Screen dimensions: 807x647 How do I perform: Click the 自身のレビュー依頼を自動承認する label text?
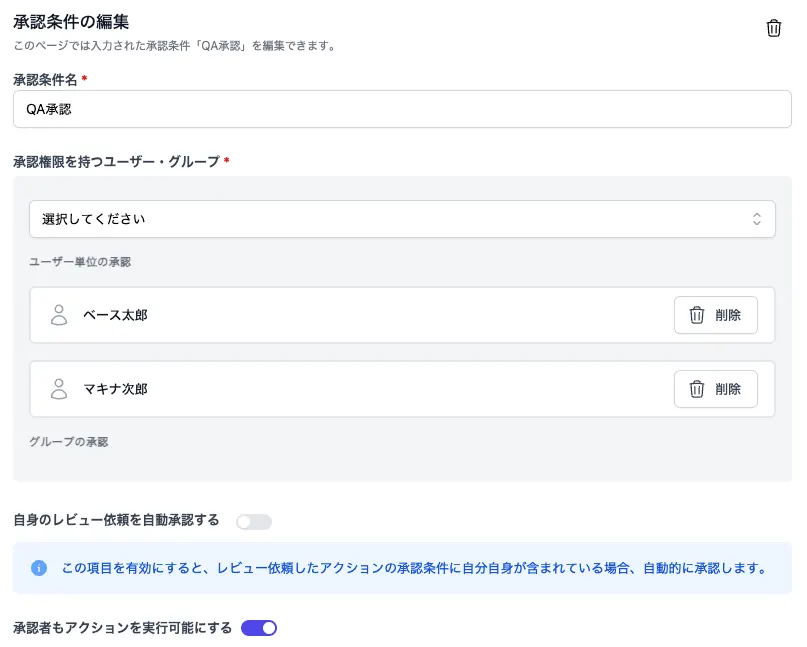click(x=116, y=520)
